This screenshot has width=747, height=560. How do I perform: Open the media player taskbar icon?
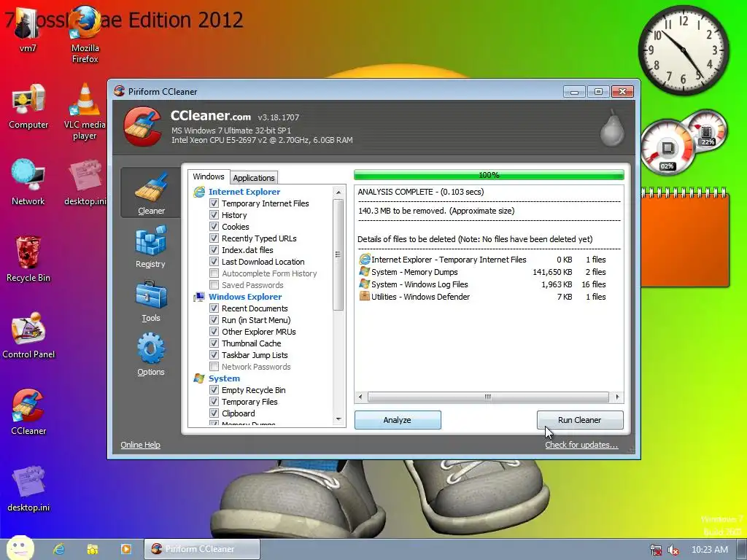click(x=125, y=549)
